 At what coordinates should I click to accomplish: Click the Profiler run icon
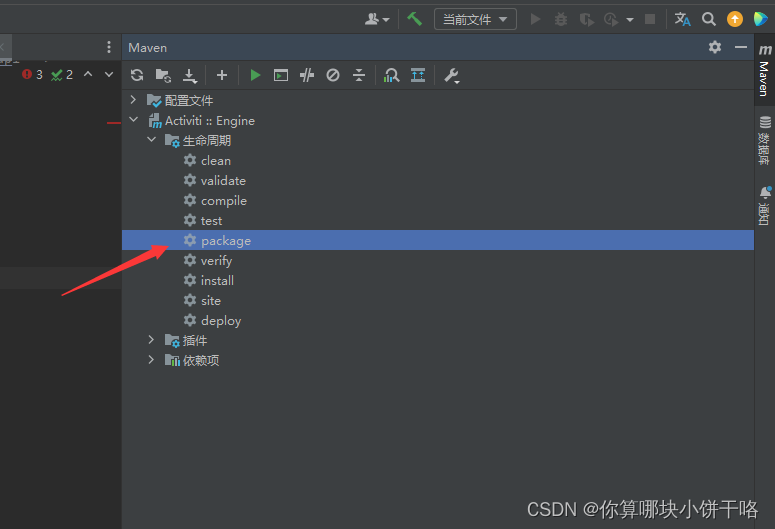(x=611, y=20)
